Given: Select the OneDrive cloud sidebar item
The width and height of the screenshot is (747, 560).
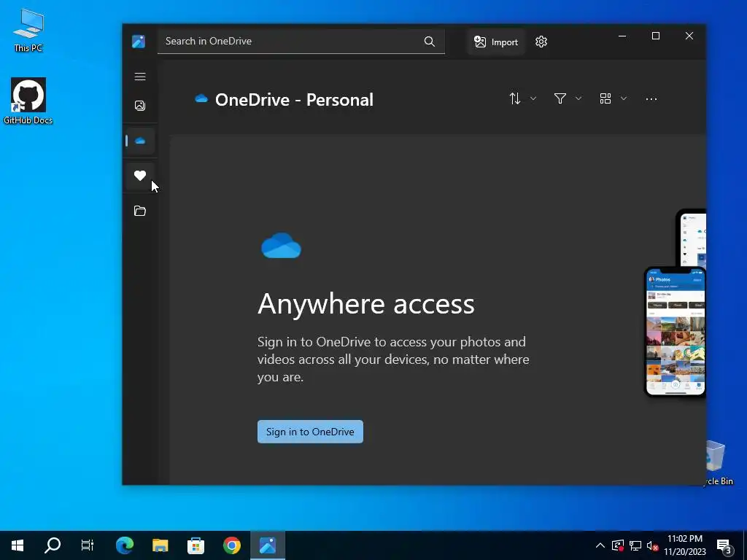Looking at the screenshot, I should [x=140, y=141].
